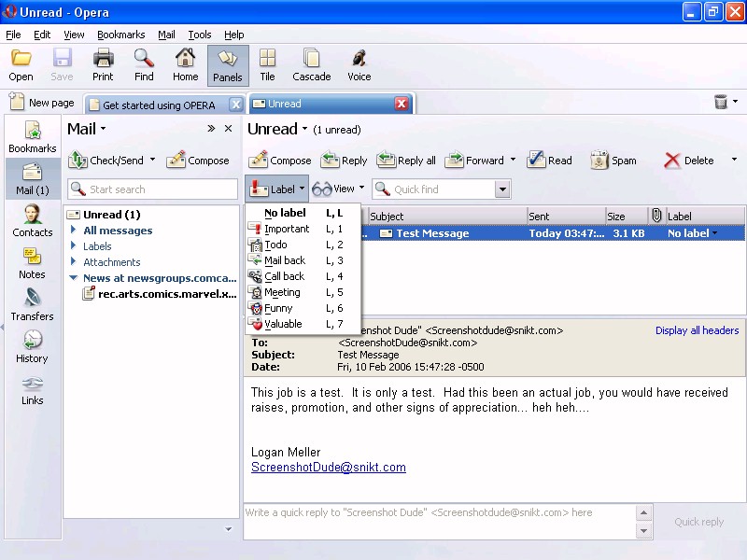Click Compose in the Mail panel
This screenshot has width=747, height=560.
click(x=198, y=161)
